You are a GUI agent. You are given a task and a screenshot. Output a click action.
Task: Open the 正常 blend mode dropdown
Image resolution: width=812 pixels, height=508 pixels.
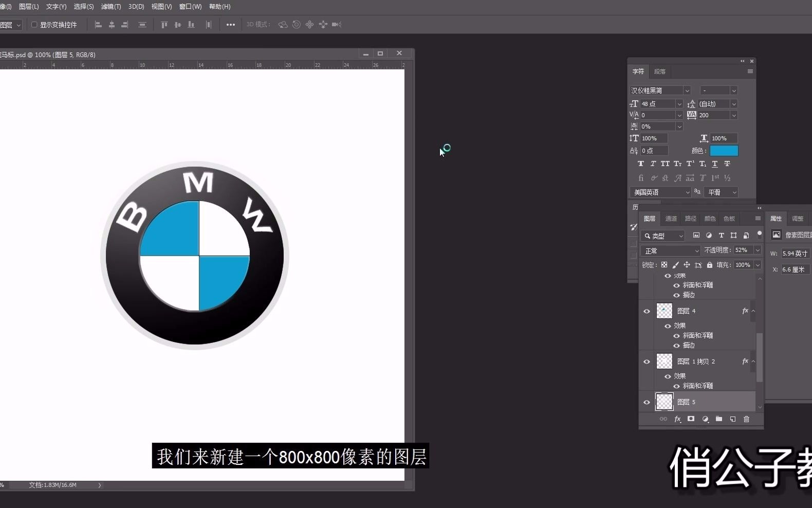click(x=671, y=250)
